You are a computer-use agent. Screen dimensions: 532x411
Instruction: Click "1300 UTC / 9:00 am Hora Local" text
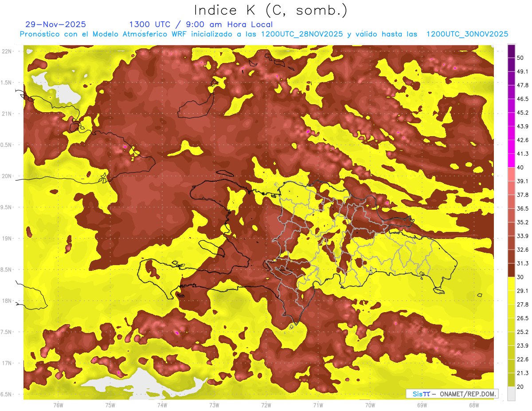201,24
